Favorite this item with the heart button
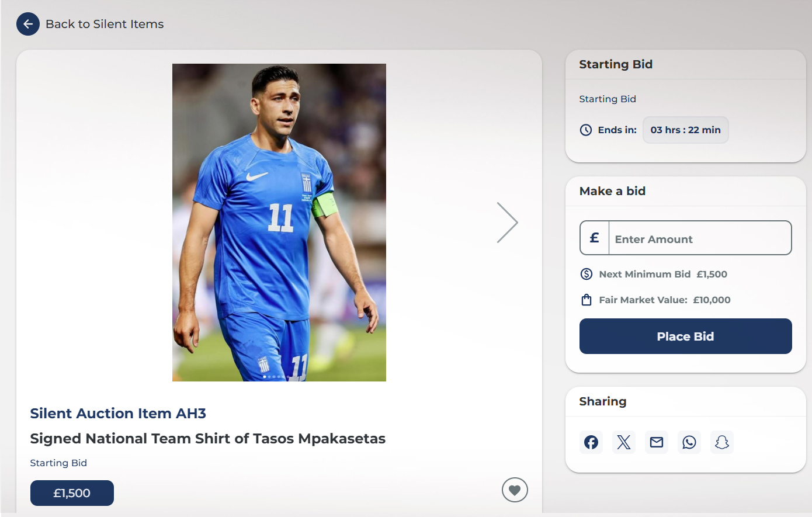Image resolution: width=812 pixels, height=517 pixels. pyautogui.click(x=515, y=490)
